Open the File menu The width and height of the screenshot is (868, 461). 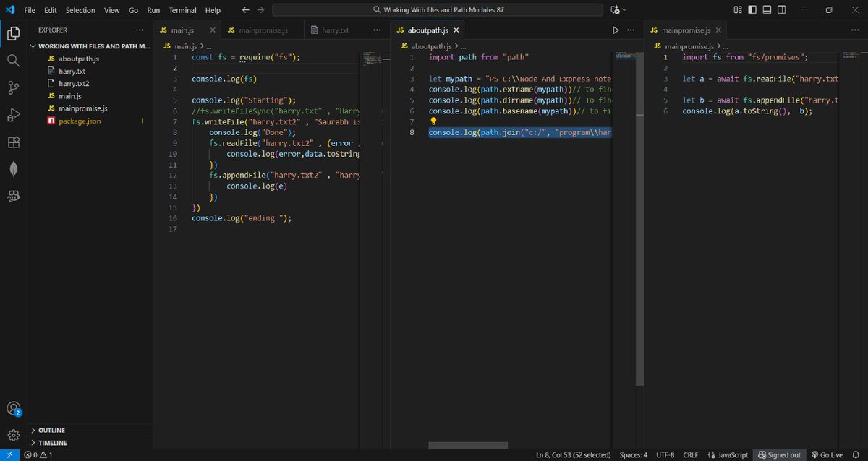pos(30,10)
